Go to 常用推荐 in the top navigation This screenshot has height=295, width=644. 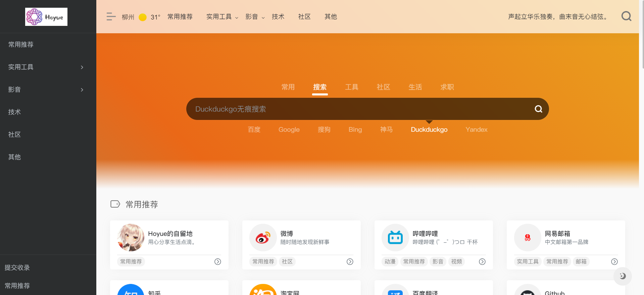[180, 17]
